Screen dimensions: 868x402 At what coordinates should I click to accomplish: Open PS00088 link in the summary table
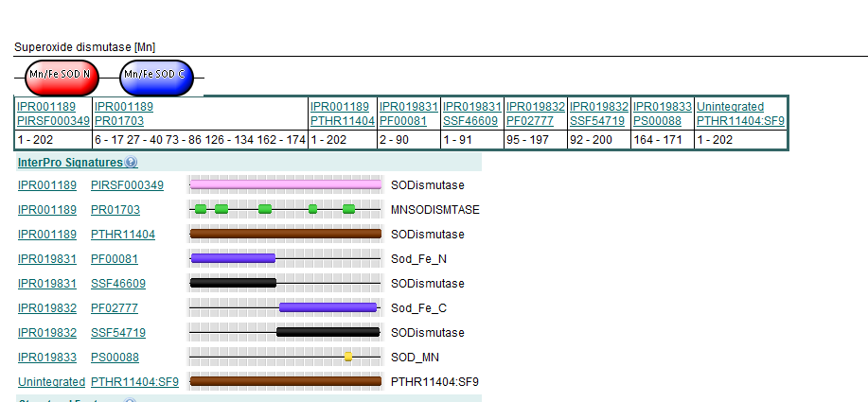[657, 120]
